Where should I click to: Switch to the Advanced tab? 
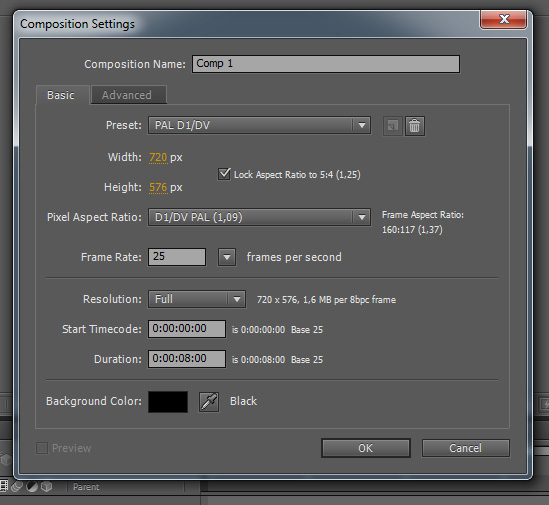(x=128, y=95)
